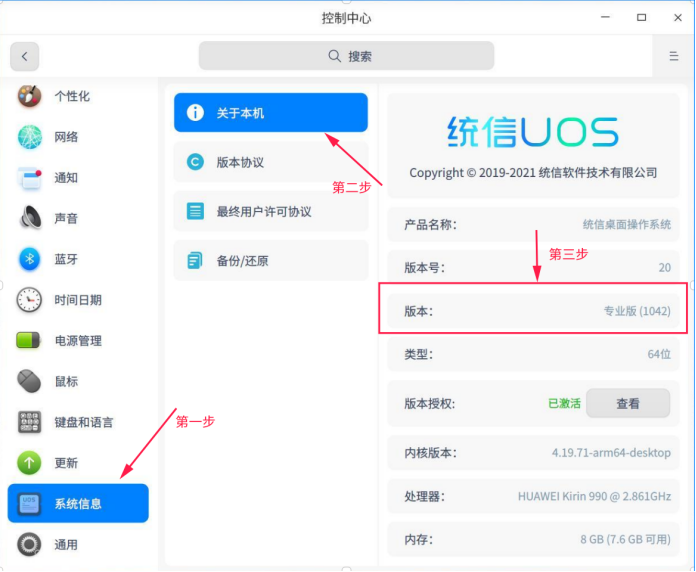This screenshot has height=572, width=696.
Task: Click the 产品名称 label
Action: click(430, 225)
